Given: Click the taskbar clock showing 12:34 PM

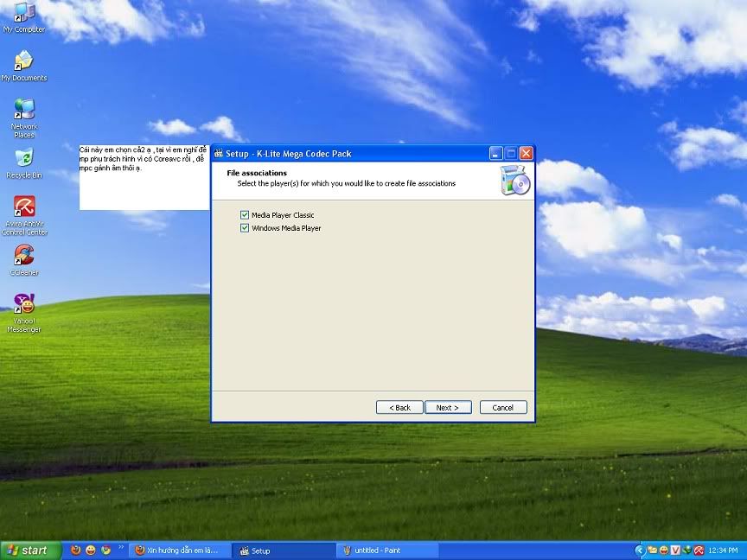Looking at the screenshot, I should click(x=723, y=550).
